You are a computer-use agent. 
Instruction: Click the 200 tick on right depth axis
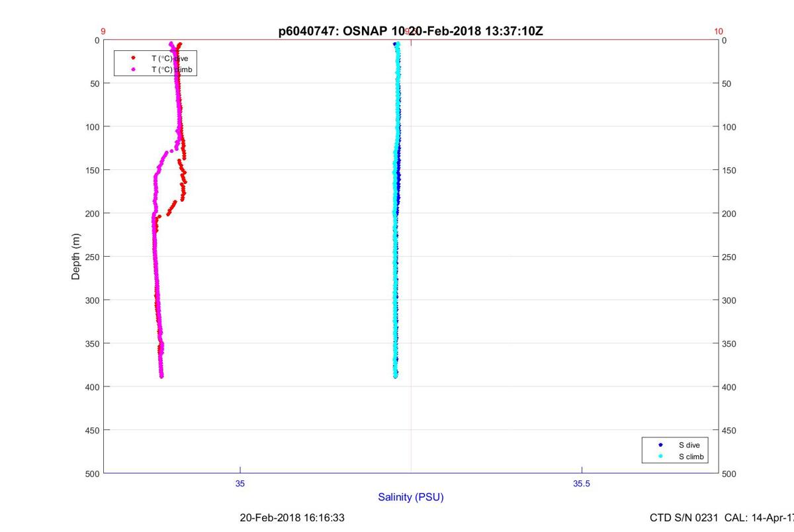729,214
